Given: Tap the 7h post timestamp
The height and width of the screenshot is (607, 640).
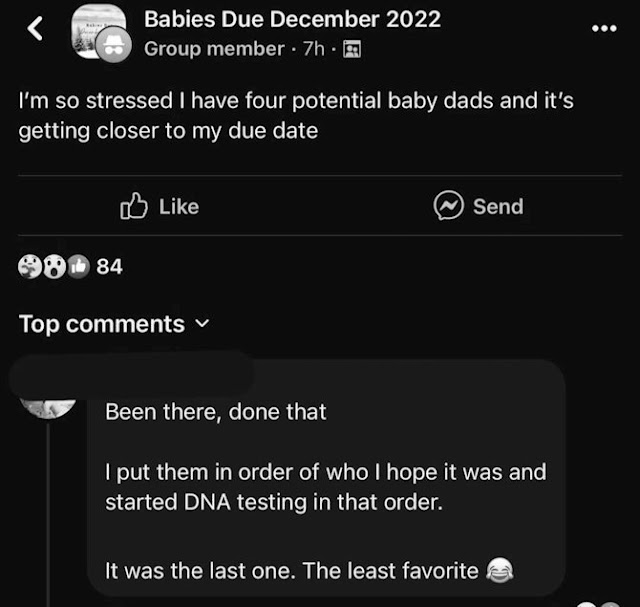Looking at the screenshot, I should pos(313,49).
